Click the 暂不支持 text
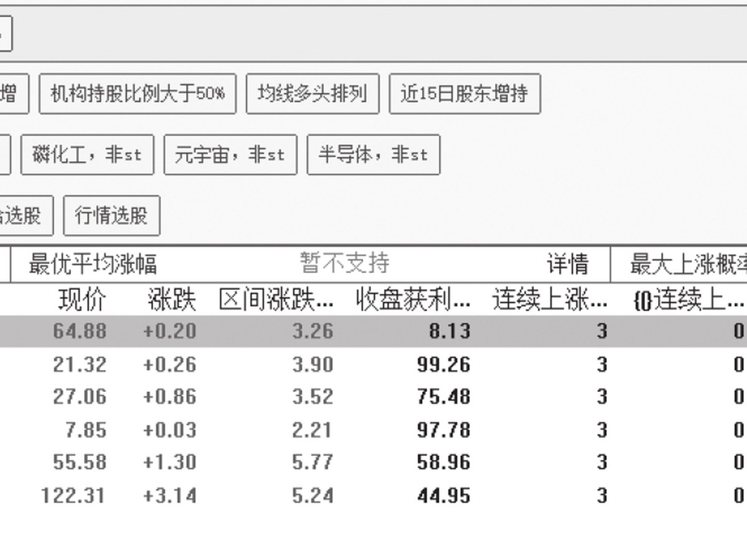747x560 pixels. (345, 263)
